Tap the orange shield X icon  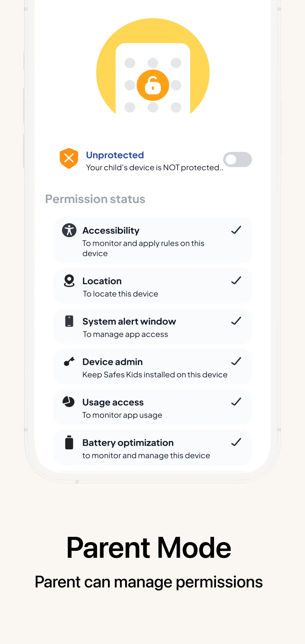pyautogui.click(x=69, y=158)
